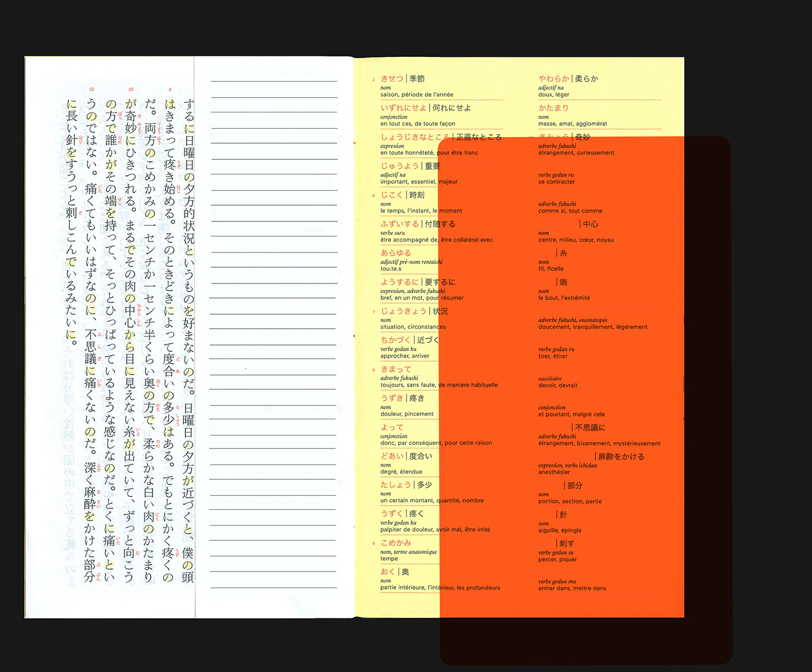Select 'étrangement, curieusement' definition
The image size is (812, 672).
576,153
